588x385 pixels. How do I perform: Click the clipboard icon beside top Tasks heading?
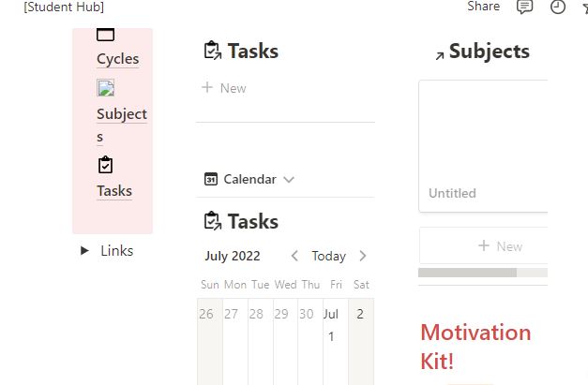[x=212, y=51]
